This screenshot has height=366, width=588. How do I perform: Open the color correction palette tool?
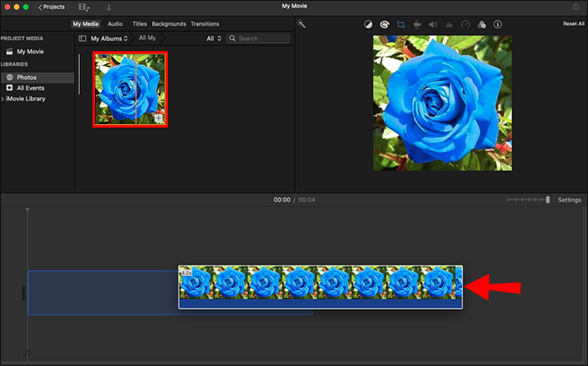[x=385, y=24]
